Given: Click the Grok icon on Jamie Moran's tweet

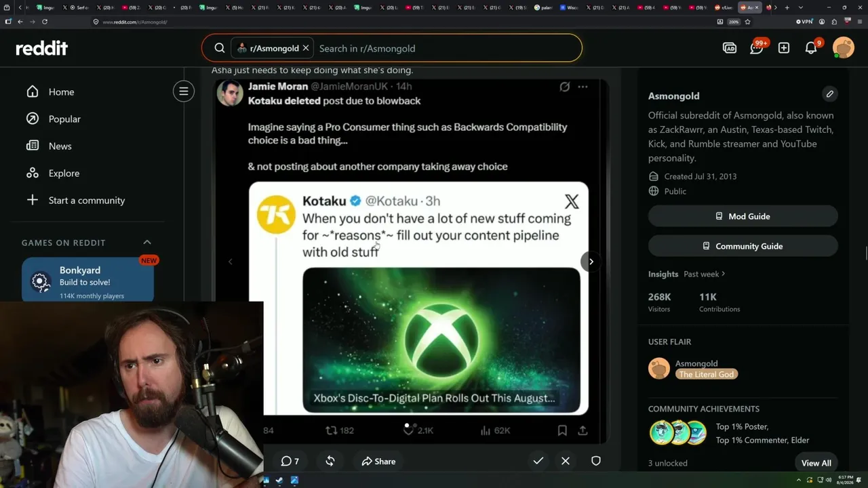Looking at the screenshot, I should (564, 87).
